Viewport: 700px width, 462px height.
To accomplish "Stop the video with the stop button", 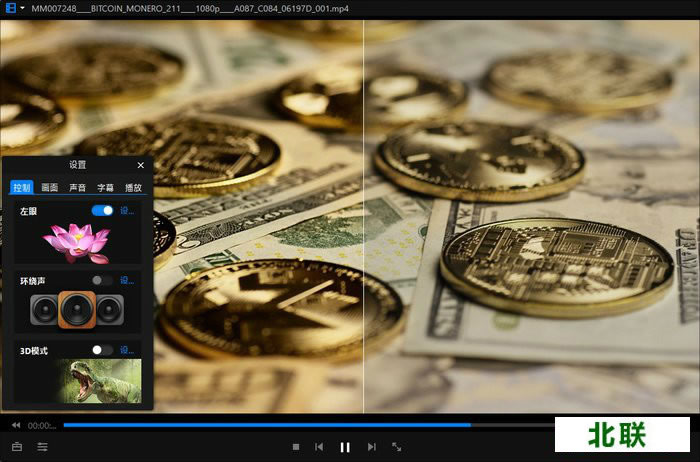I will 295,447.
